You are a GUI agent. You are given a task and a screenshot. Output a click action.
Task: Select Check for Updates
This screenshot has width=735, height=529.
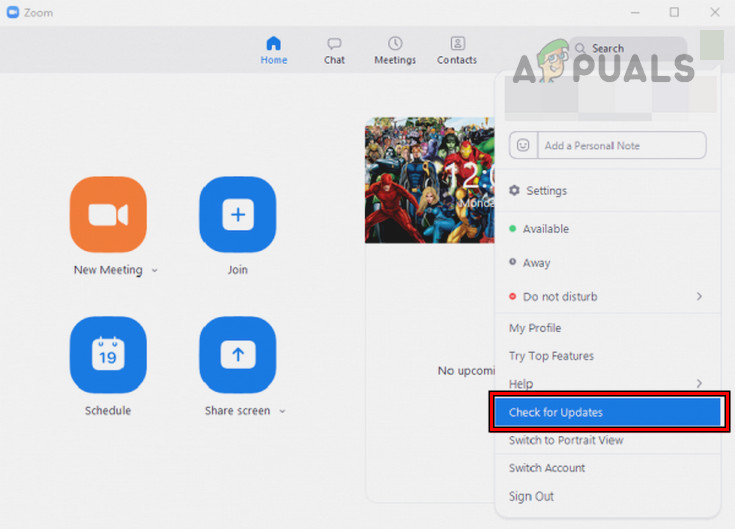point(608,412)
